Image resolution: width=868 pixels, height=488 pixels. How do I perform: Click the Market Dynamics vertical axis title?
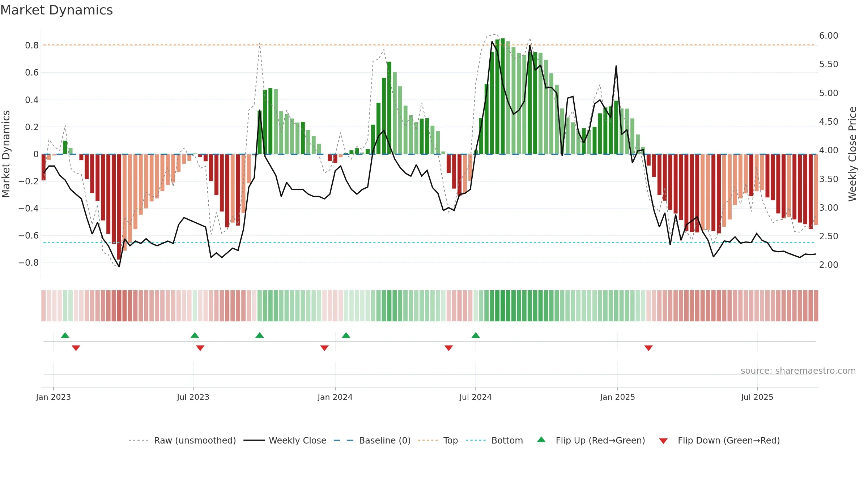[6, 154]
